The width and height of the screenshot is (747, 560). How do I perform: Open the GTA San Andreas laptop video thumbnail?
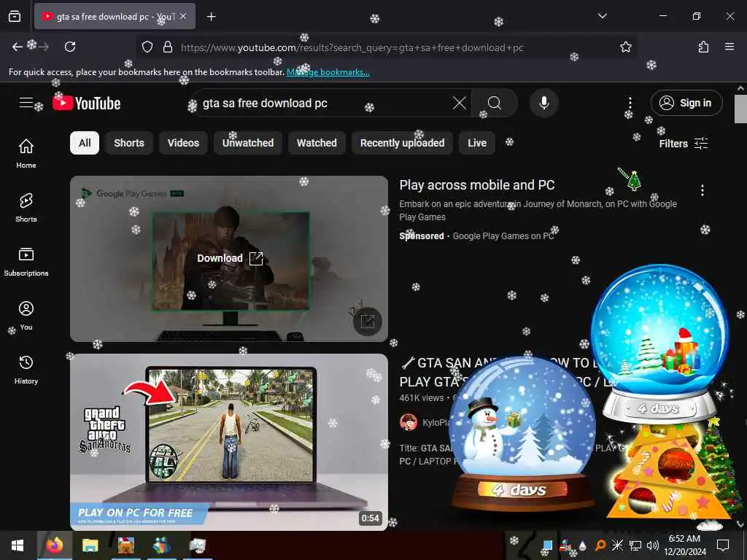[x=229, y=442]
